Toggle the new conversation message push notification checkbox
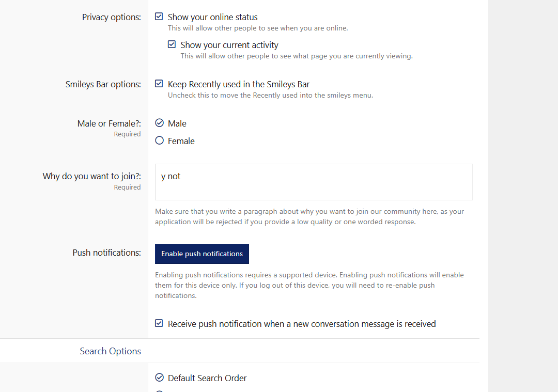Image resolution: width=558 pixels, height=392 pixels. [x=159, y=323]
